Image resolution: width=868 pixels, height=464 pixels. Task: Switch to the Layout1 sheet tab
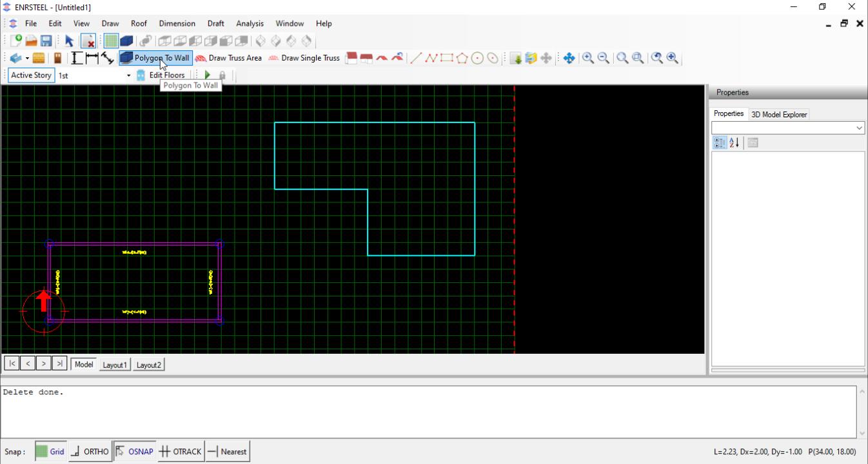tap(115, 365)
